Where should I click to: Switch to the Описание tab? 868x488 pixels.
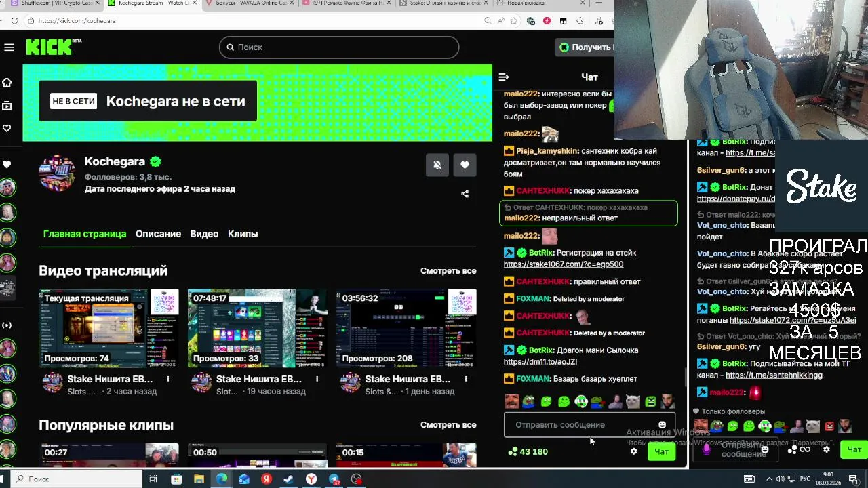[158, 234]
